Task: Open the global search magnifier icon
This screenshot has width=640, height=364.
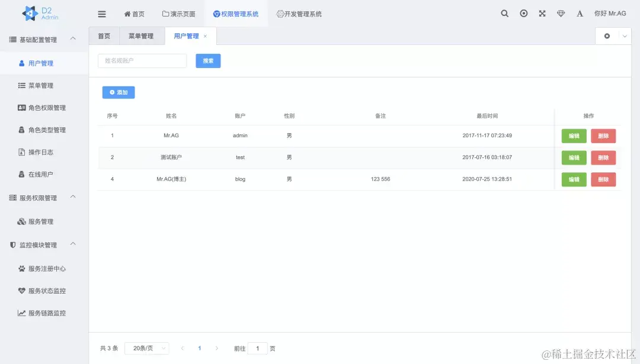Action: point(504,13)
